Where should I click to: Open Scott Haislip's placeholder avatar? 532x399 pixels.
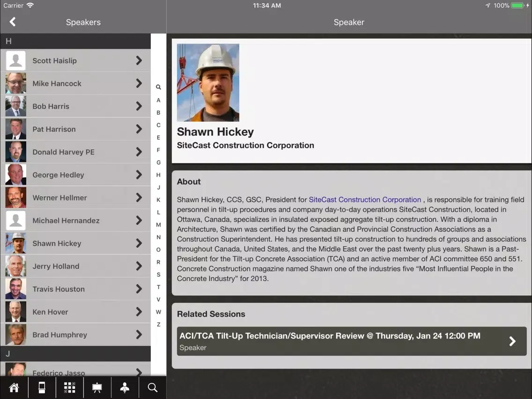(15, 61)
